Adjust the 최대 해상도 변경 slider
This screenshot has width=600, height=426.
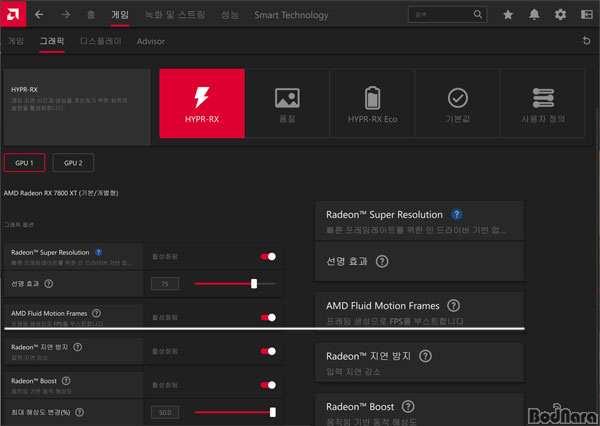[235, 412]
